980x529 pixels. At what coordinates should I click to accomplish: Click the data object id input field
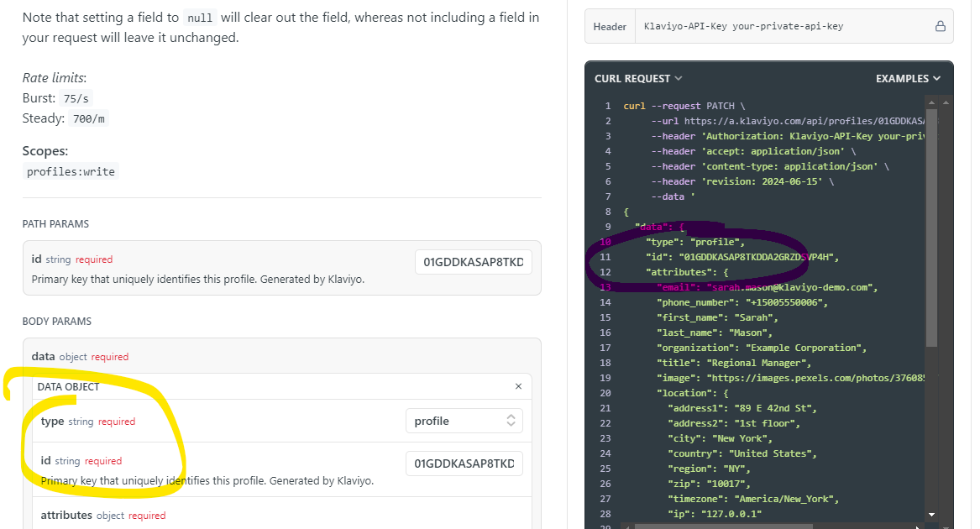coord(464,464)
